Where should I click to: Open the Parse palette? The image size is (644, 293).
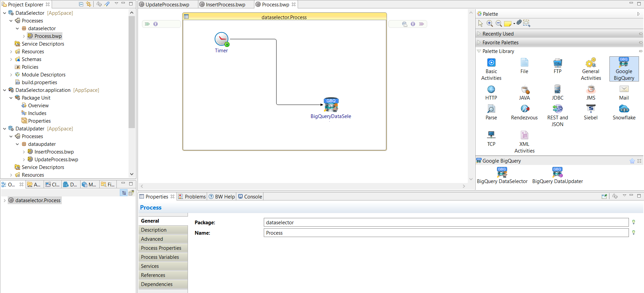491,113
